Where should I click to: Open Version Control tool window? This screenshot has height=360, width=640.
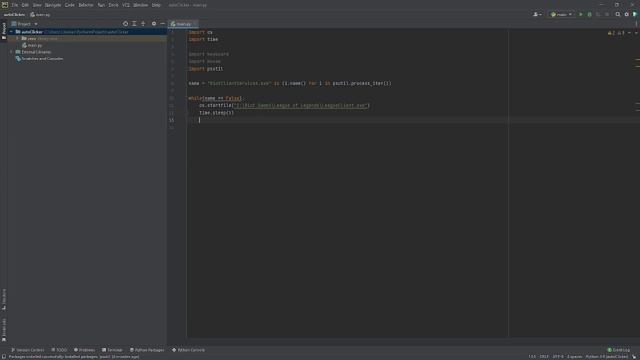coord(27,350)
